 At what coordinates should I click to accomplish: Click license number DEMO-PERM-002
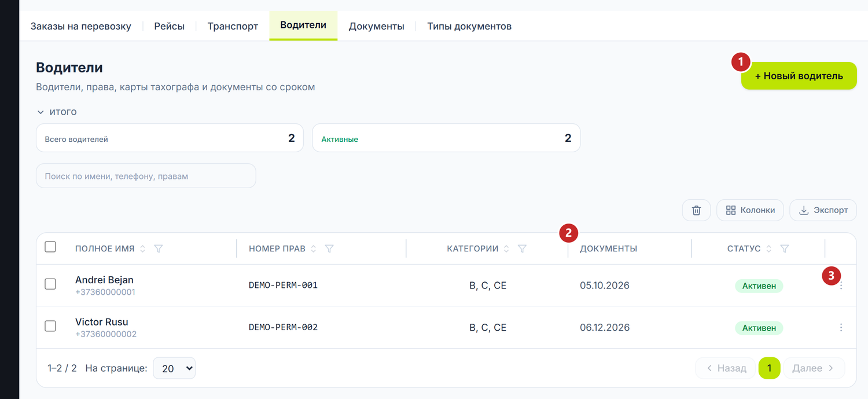[283, 327]
